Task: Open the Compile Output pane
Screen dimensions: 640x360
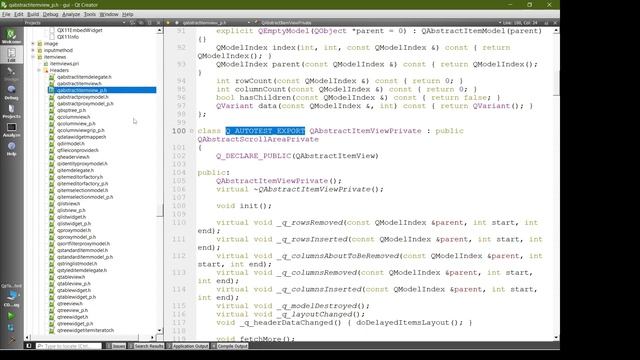Action: point(229,346)
